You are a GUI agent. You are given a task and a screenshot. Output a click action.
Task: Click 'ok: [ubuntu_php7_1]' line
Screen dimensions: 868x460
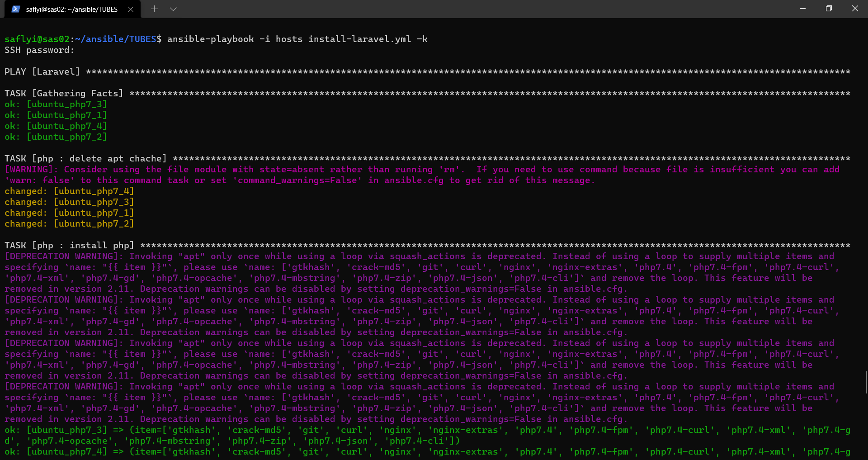pos(56,115)
